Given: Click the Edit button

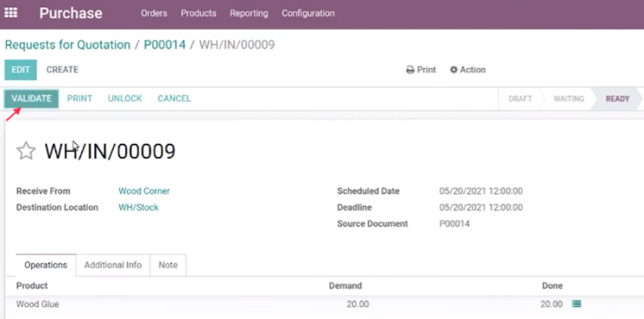Looking at the screenshot, I should click(x=21, y=70).
